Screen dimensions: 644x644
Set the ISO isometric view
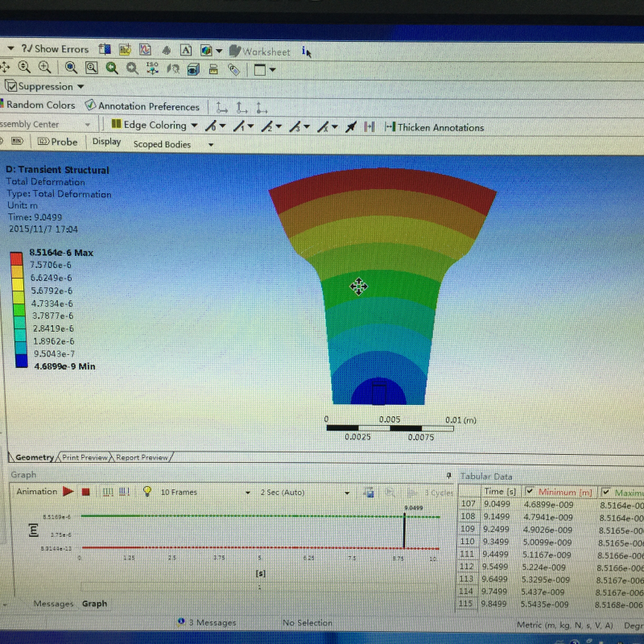(x=152, y=68)
